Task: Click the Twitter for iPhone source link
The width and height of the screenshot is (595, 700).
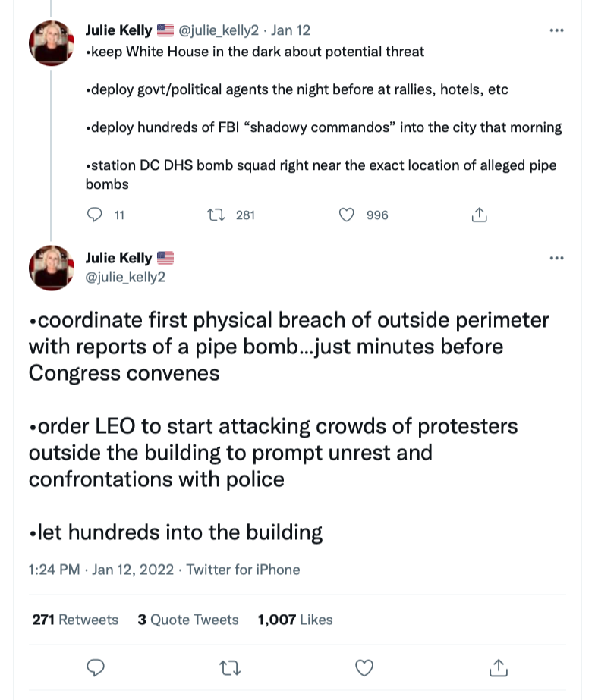Action: coord(243,570)
